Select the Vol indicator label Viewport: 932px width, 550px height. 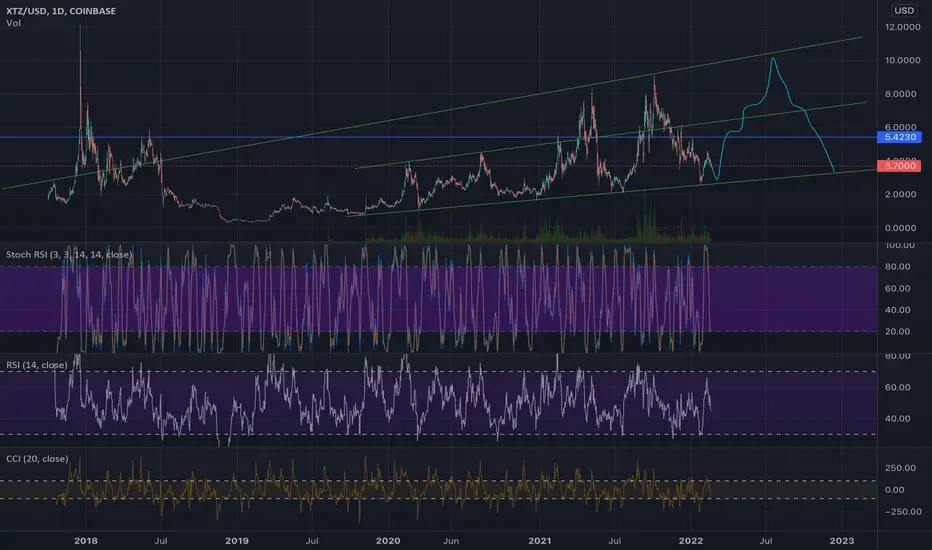tap(13, 23)
